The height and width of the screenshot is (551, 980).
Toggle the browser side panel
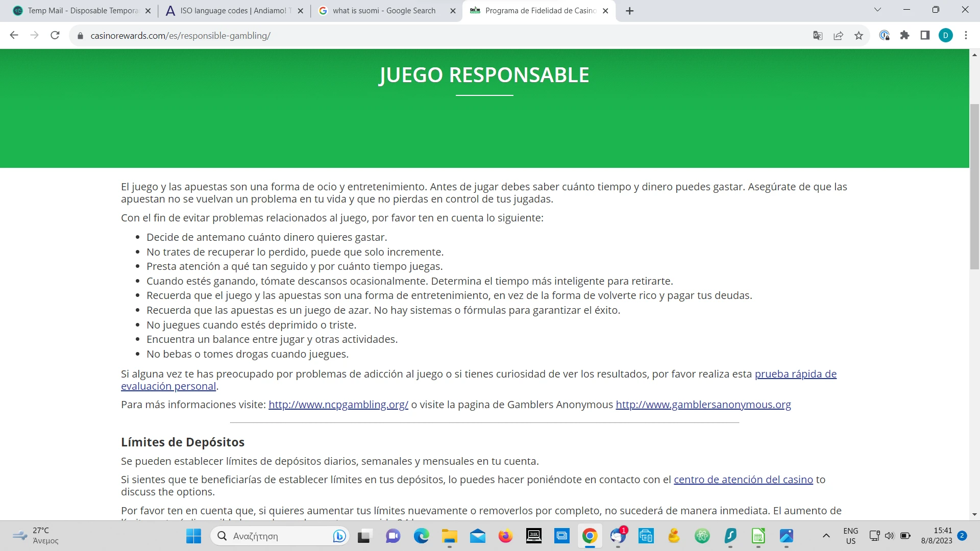pyautogui.click(x=925, y=35)
